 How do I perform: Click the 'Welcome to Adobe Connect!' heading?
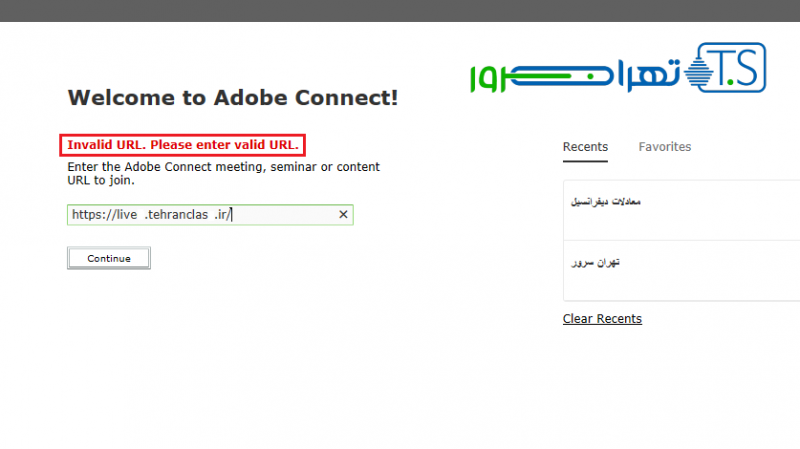(x=233, y=98)
